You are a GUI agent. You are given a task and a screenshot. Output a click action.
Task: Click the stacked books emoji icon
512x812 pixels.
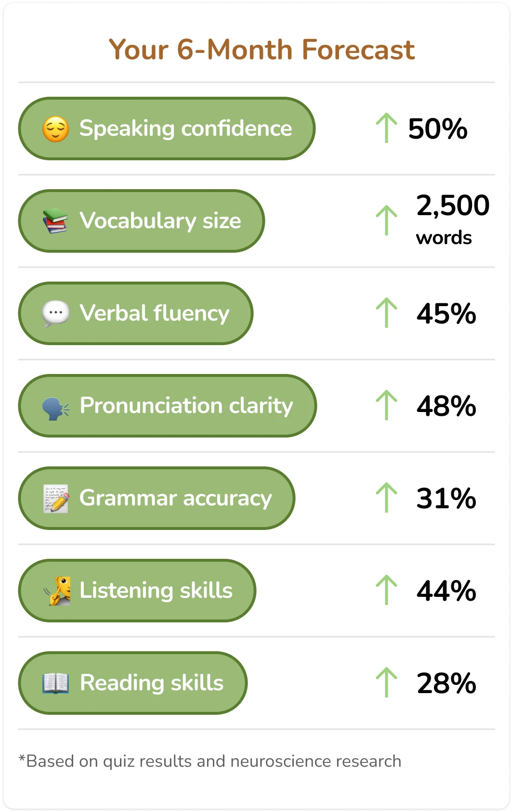55,221
